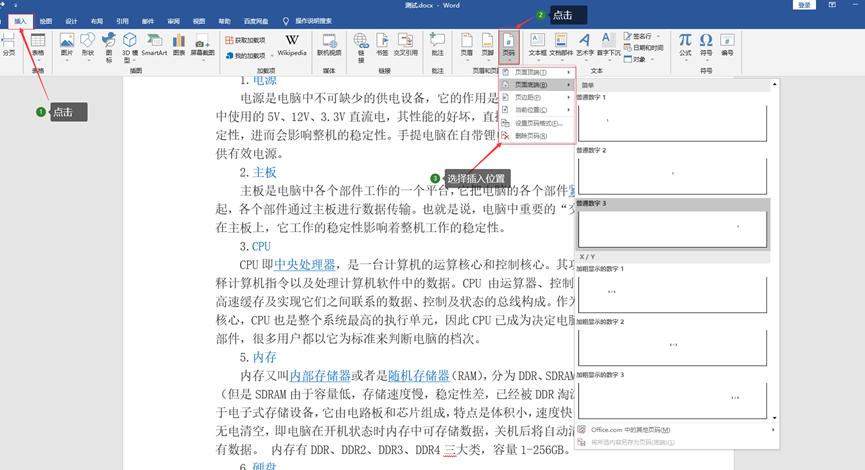The image size is (865, 470).
Task: Open the 形状 shapes gallery
Action: point(88,46)
